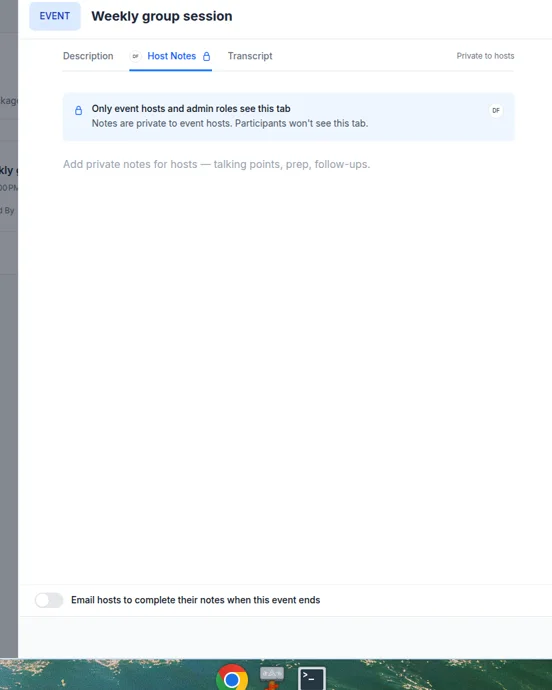Open Google Chrome from the dock
The image size is (552, 690).
click(x=232, y=678)
